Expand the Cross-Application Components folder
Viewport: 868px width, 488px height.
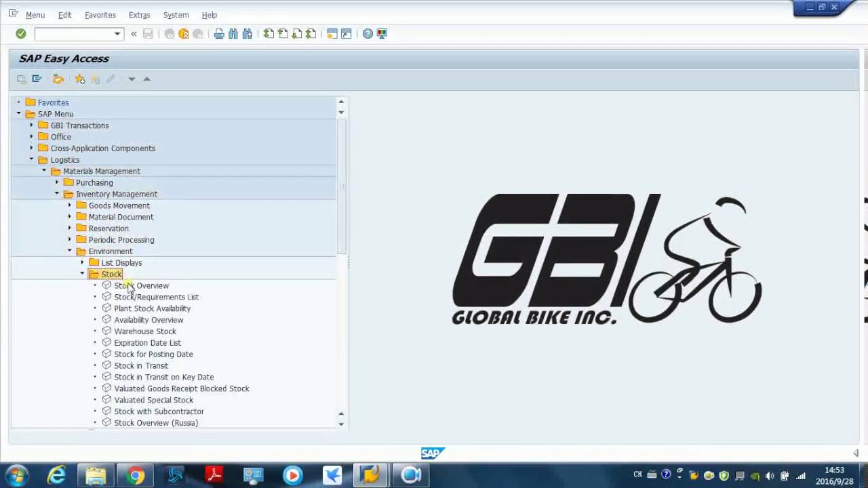tap(31, 148)
